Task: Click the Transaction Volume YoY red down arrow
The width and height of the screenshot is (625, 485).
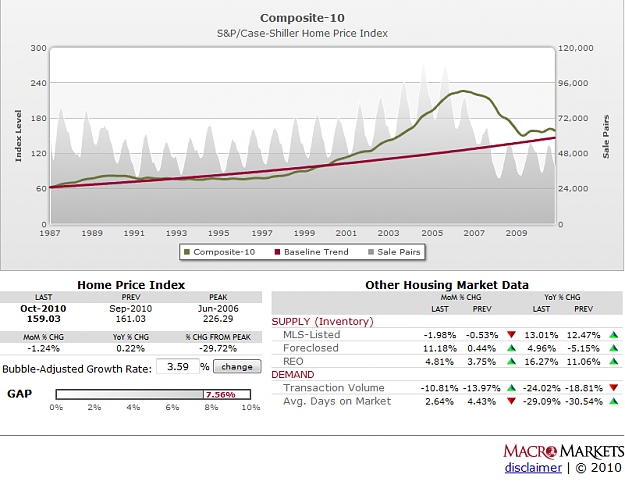Action: (613, 388)
